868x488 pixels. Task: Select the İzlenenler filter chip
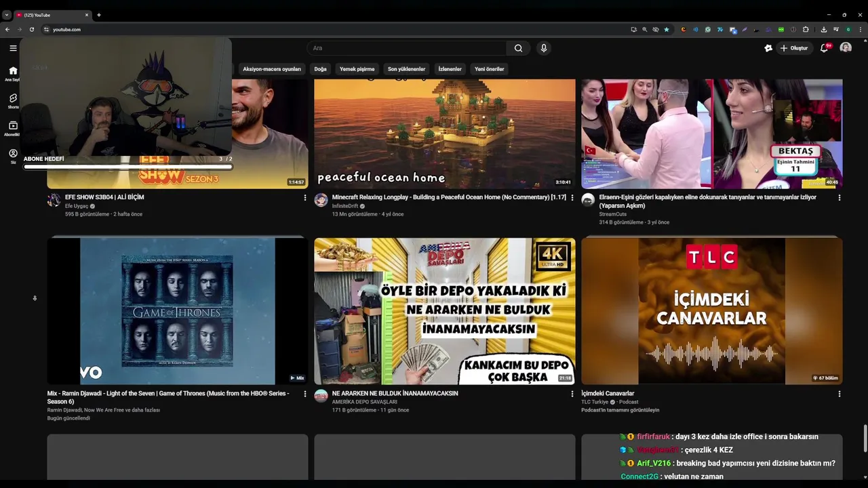[450, 69]
